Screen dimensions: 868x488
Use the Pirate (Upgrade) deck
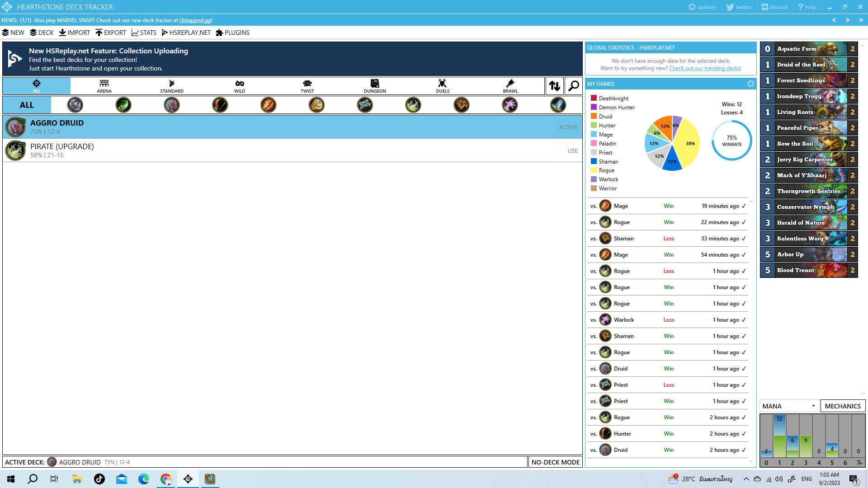pos(572,151)
